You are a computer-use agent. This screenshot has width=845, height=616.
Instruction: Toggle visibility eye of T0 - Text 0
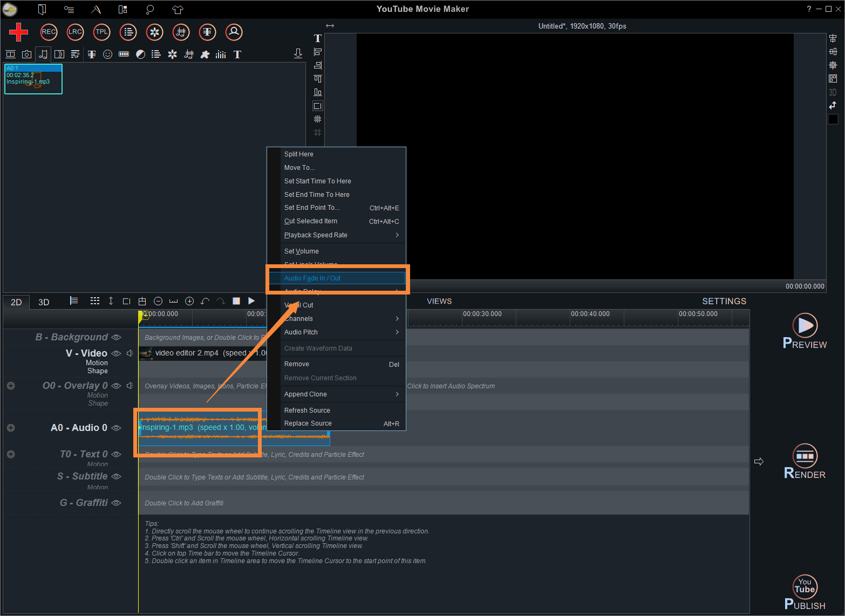(116, 454)
